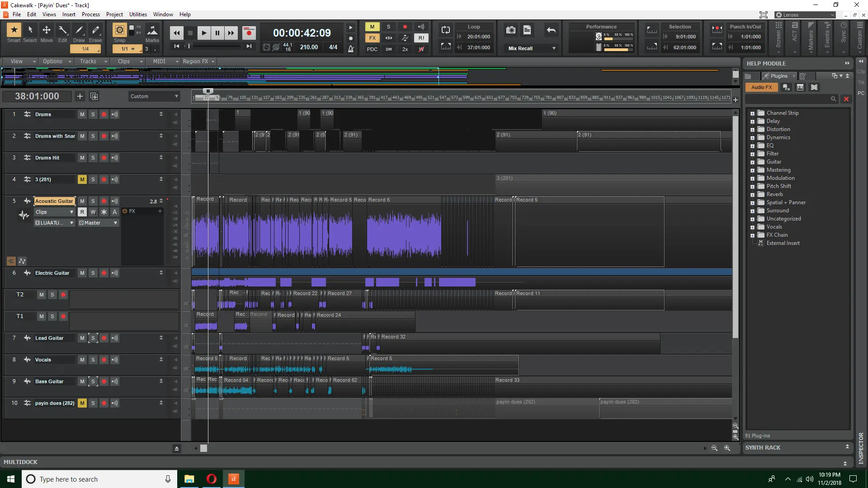Select the Erase tool

pos(95,31)
